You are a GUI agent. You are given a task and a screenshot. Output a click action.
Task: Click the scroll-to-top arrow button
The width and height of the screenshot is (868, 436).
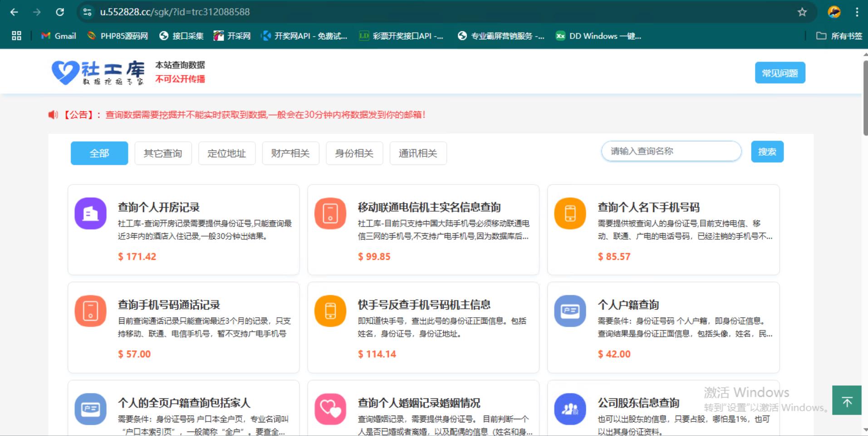(x=846, y=401)
